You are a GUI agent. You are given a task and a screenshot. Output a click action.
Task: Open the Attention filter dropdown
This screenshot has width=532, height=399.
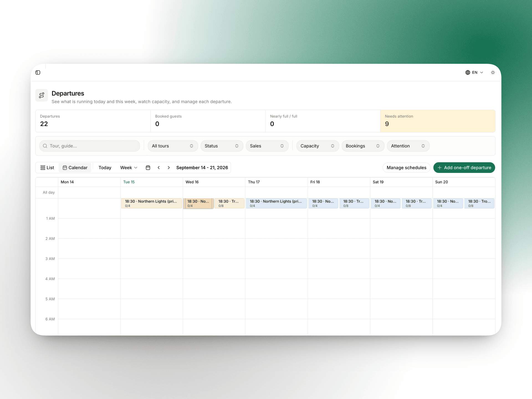click(408, 146)
